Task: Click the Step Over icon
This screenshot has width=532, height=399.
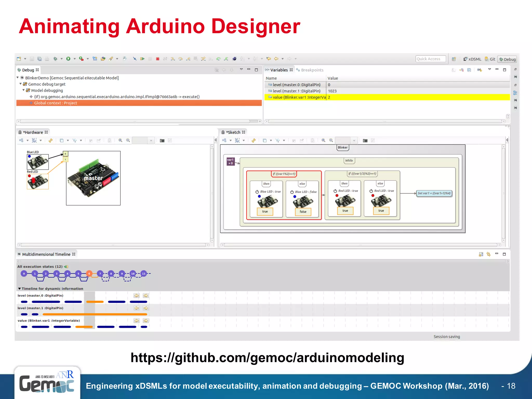Action: [x=181, y=59]
